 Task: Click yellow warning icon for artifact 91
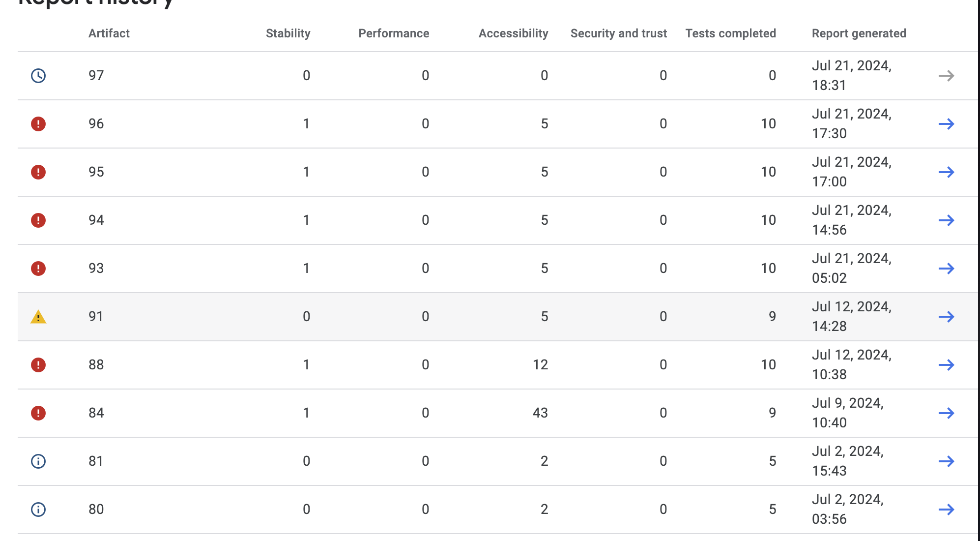click(38, 317)
